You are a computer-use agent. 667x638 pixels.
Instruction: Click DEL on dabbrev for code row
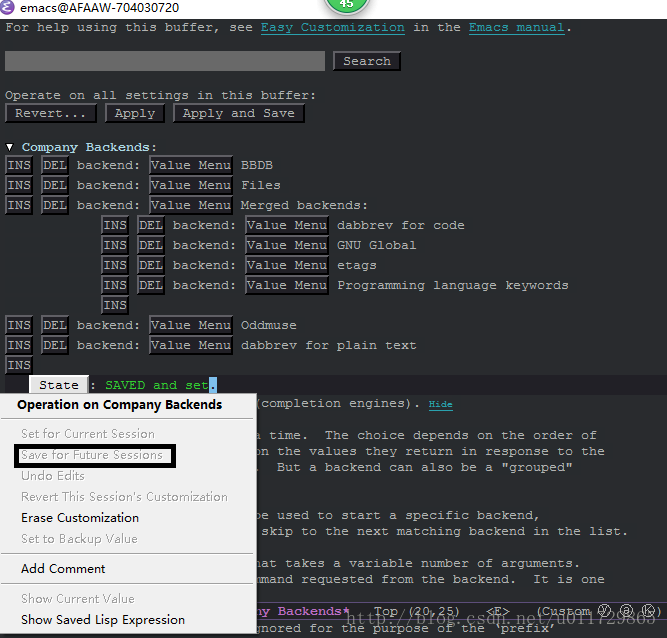151,225
